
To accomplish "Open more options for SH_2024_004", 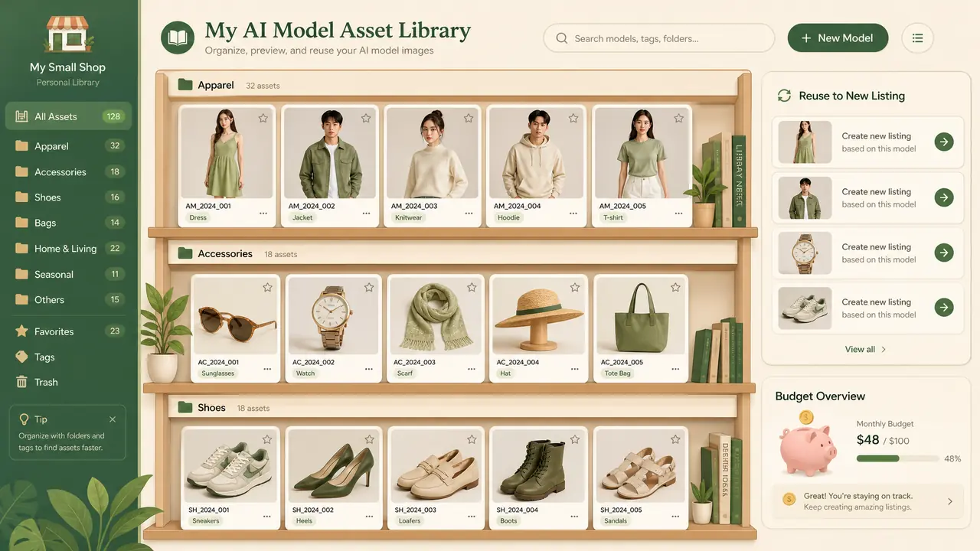I will point(574,517).
